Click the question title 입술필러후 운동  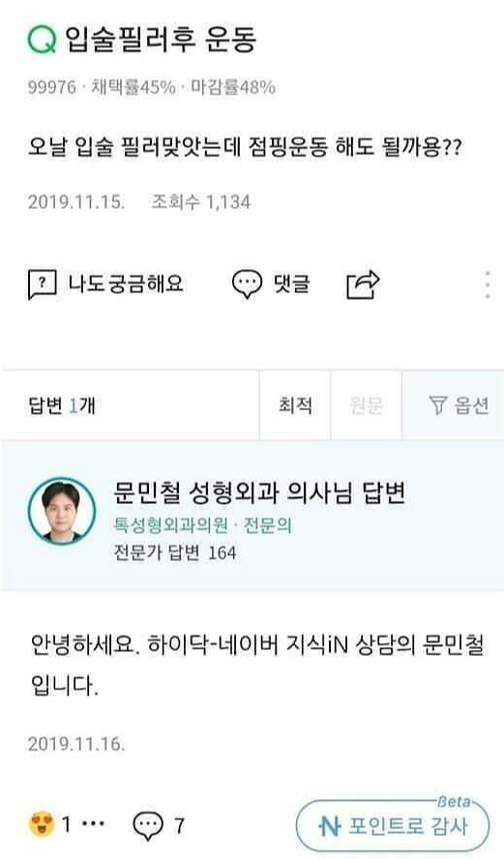[161, 40]
